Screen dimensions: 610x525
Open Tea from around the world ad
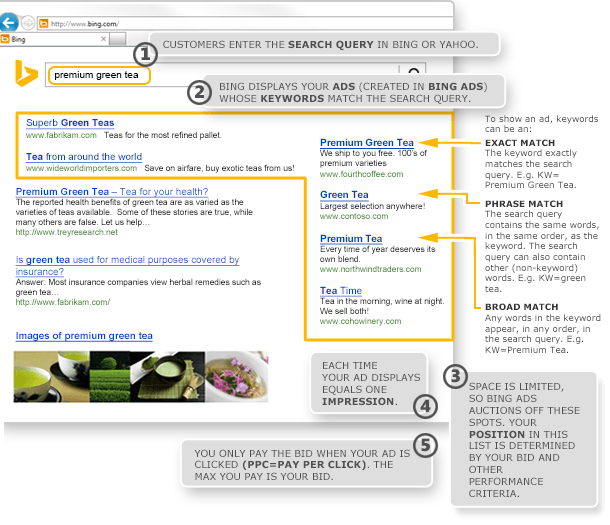pos(84,157)
